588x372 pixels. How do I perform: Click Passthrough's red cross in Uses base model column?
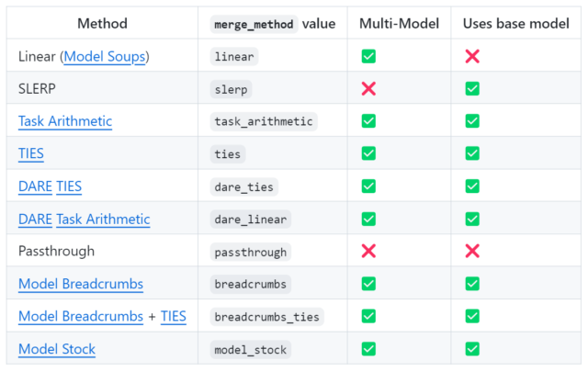(x=472, y=252)
